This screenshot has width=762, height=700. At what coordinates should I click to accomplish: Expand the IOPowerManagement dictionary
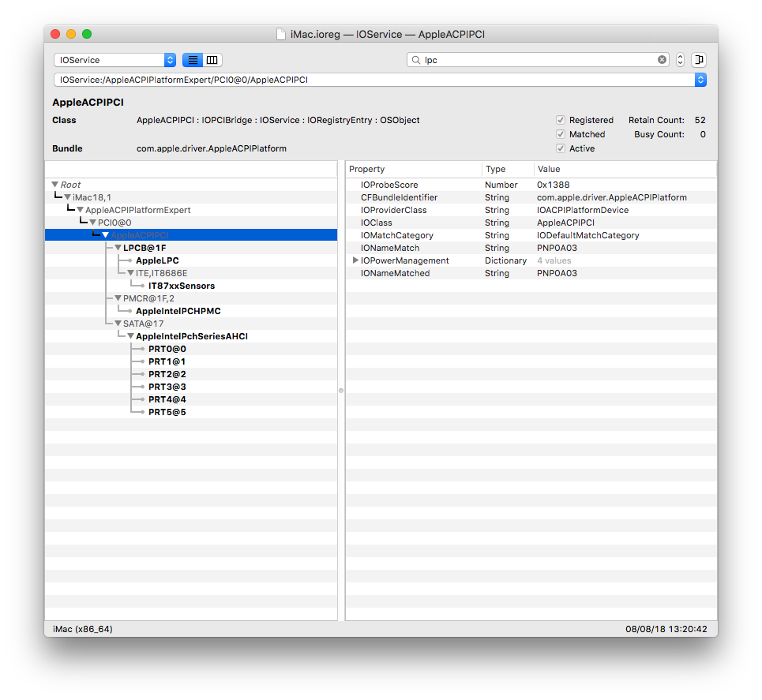coord(355,260)
